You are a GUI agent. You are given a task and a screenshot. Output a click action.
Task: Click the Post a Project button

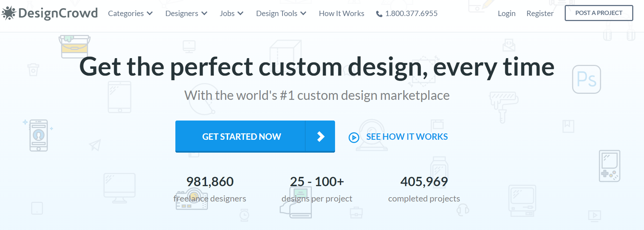click(599, 13)
